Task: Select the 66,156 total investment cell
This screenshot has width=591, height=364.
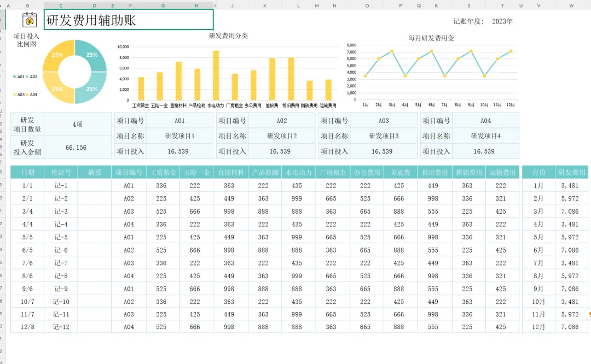Action: [78, 147]
